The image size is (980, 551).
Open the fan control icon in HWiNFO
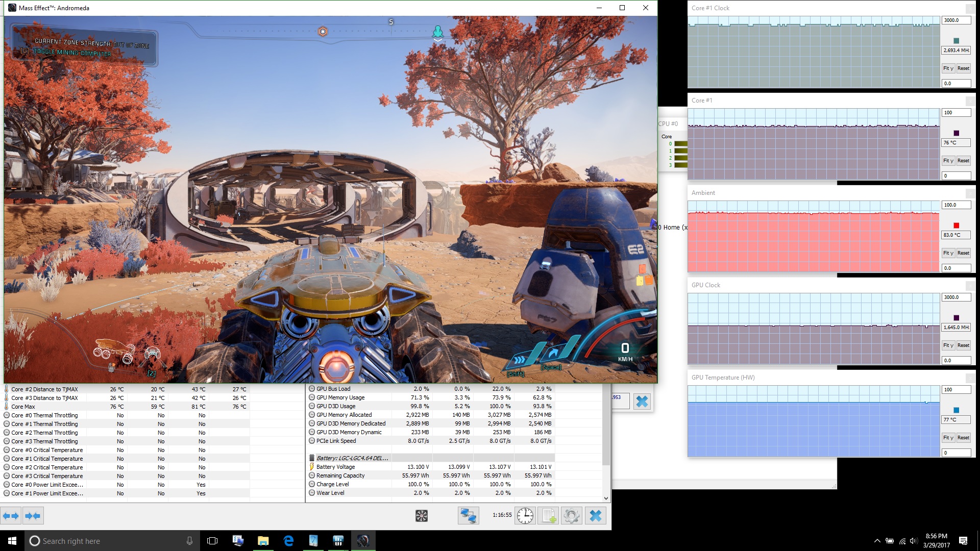click(422, 516)
